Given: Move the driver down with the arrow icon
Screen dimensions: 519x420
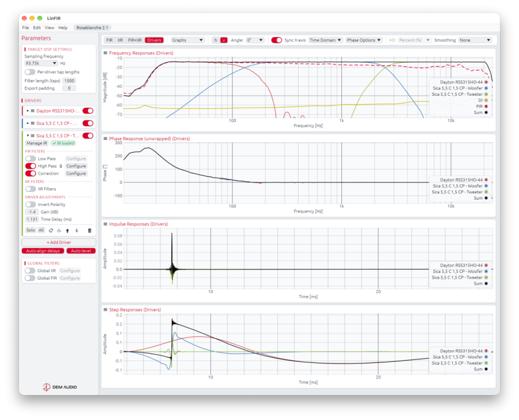Looking at the screenshot, I should coord(77,231).
